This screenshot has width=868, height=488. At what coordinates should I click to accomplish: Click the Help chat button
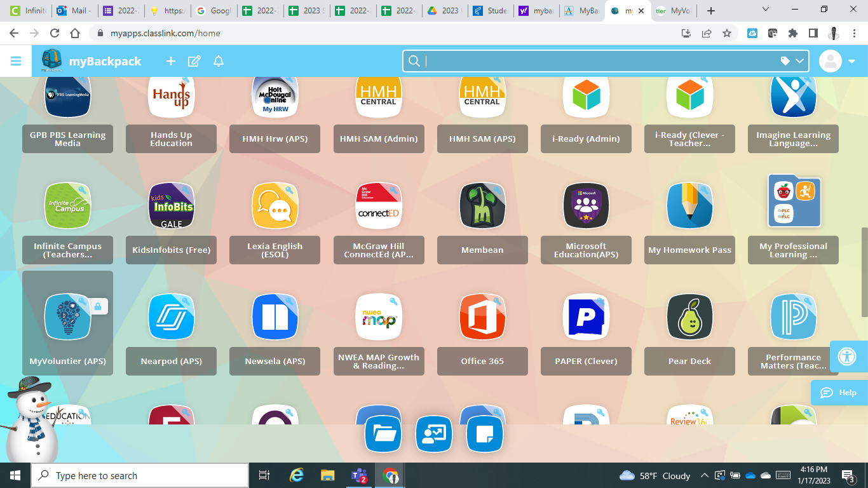[839, 393]
